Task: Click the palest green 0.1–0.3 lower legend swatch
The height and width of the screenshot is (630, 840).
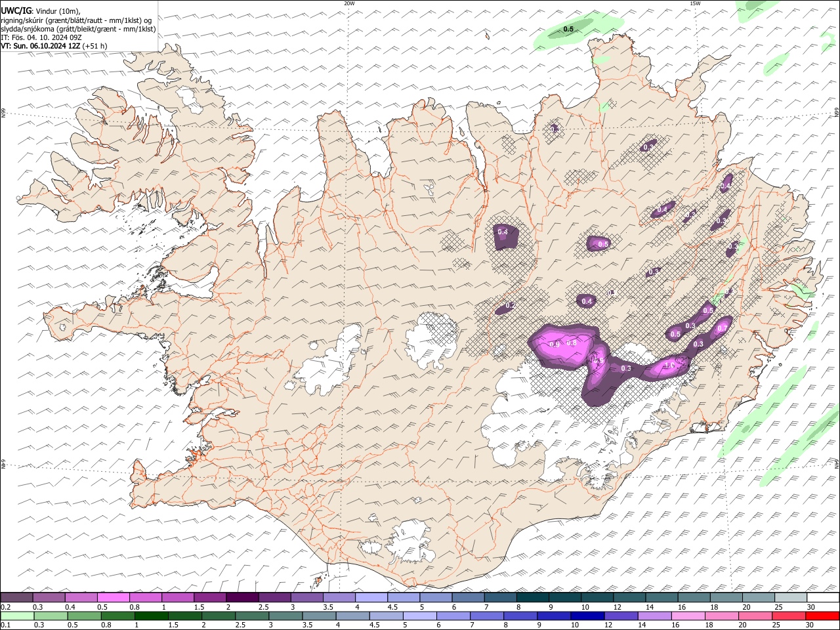Action: tap(17, 616)
